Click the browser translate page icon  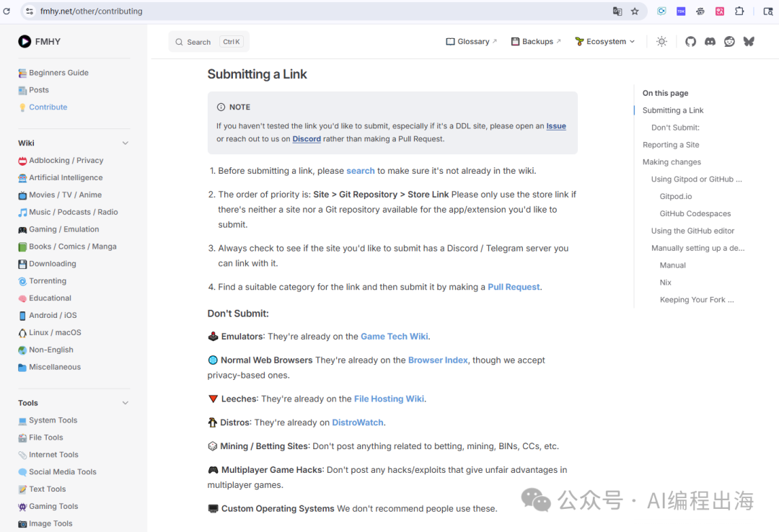[x=617, y=12]
